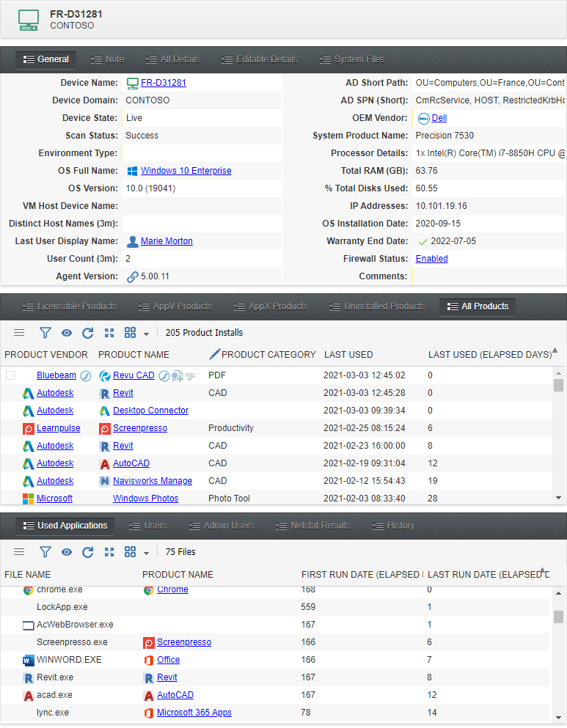Open filter in All Products toolbar
The width and height of the screenshot is (567, 728).
(45, 333)
